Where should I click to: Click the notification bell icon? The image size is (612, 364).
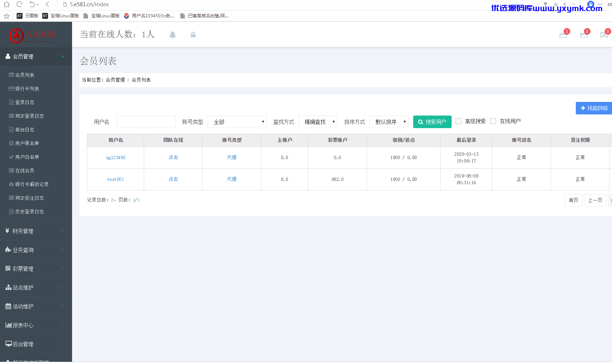pyautogui.click(x=173, y=35)
